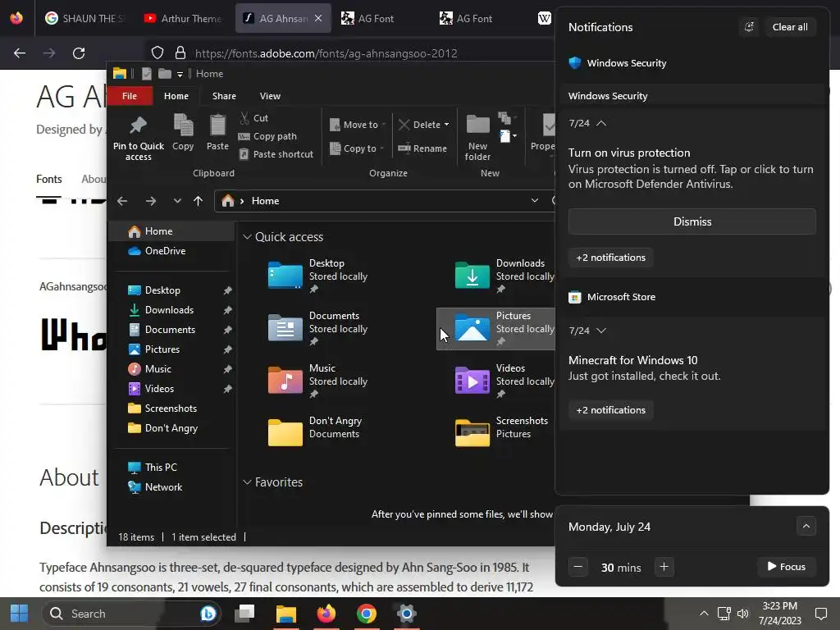The height and width of the screenshot is (630, 840).
Task: Switch to the Arthur Theme browser tab
Action: click(x=183, y=18)
